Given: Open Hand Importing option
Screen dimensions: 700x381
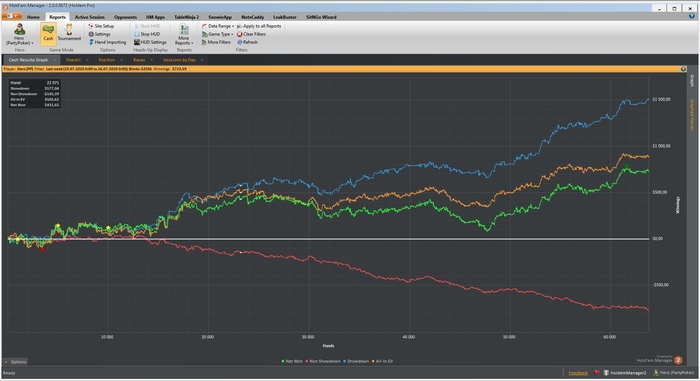Looking at the screenshot, I should click(x=107, y=42).
